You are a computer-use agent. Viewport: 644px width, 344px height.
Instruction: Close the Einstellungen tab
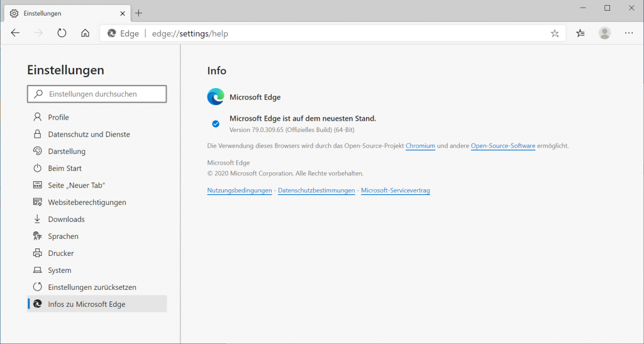point(123,14)
